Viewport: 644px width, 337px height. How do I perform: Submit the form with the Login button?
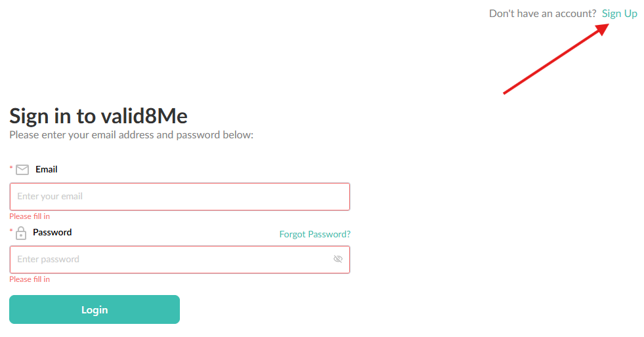[95, 309]
